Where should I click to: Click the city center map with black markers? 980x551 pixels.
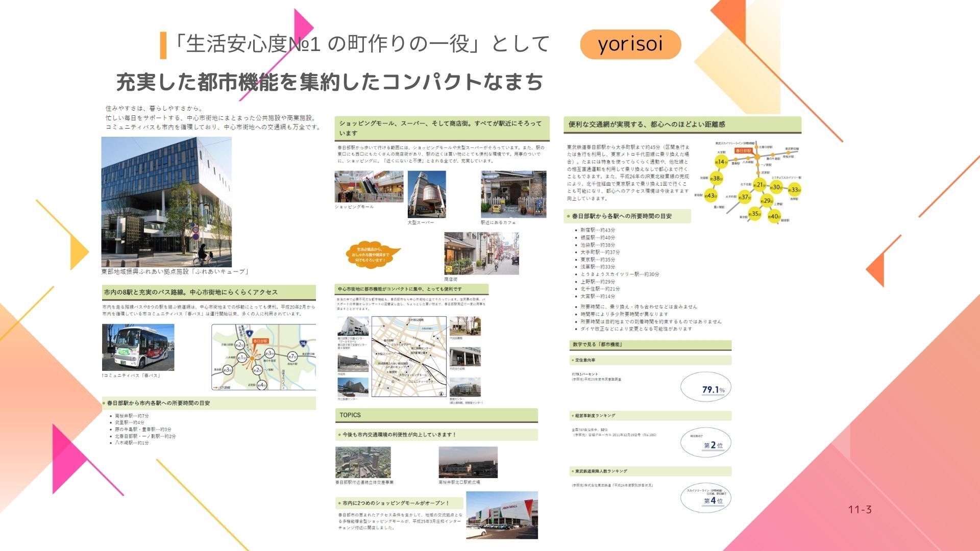click(x=408, y=357)
